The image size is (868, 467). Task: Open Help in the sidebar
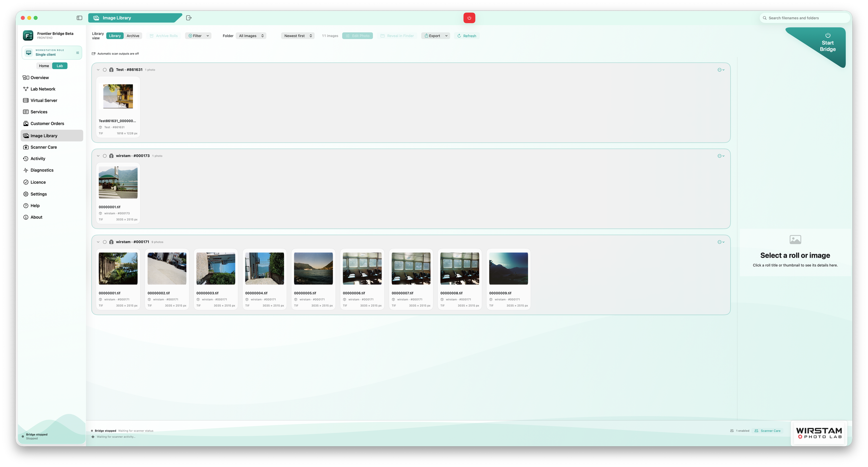(x=52, y=206)
